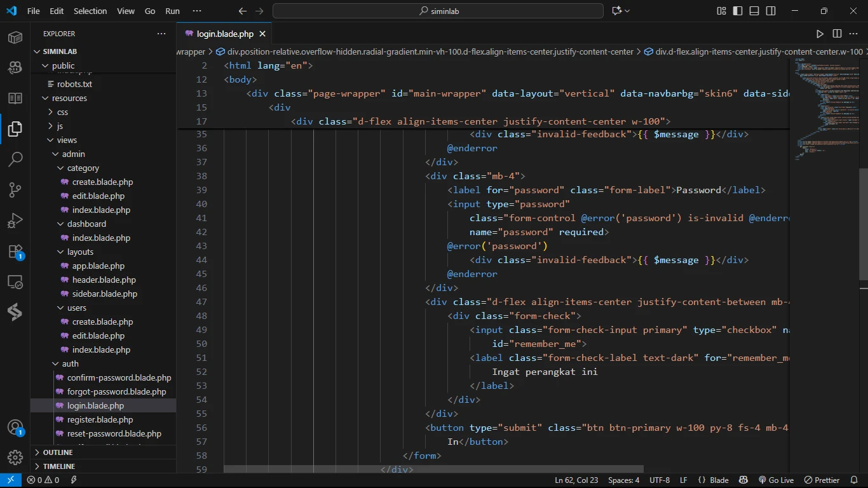
Task: Open the Search view in activity bar
Action: (x=15, y=159)
